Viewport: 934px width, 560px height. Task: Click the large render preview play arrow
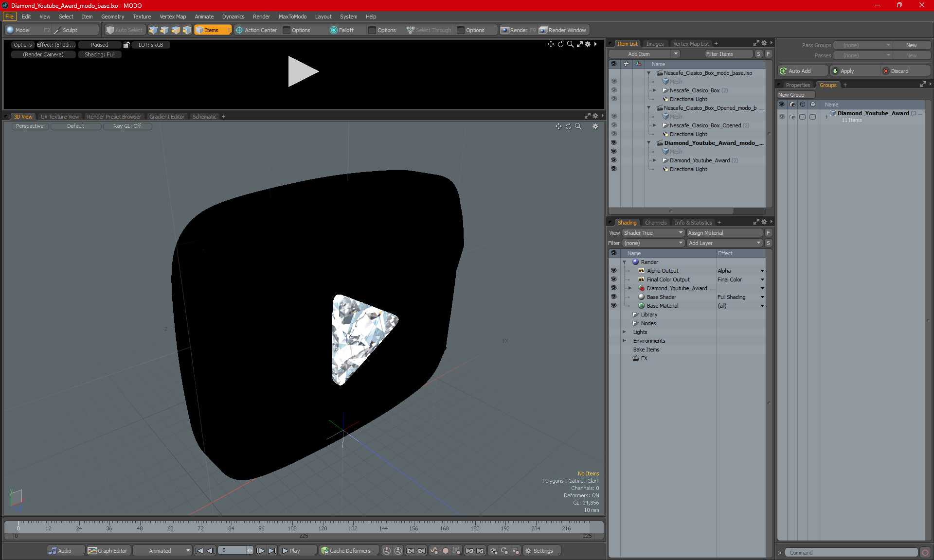pos(303,71)
